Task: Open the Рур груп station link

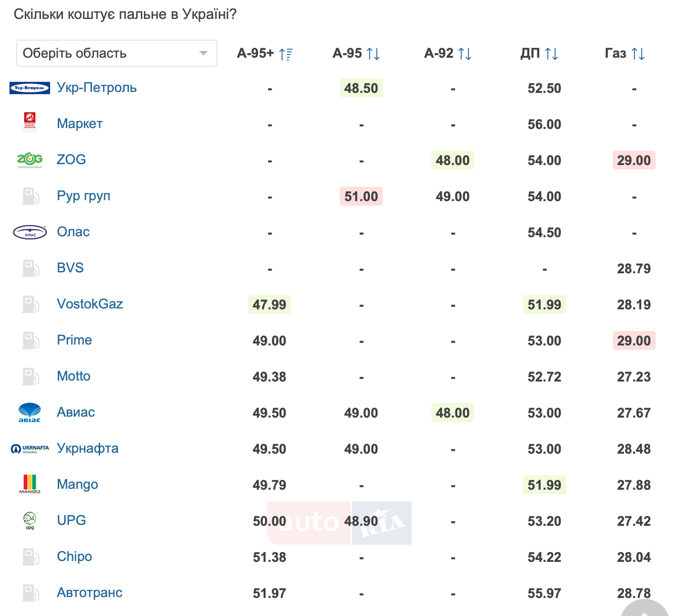Action: 83,196
